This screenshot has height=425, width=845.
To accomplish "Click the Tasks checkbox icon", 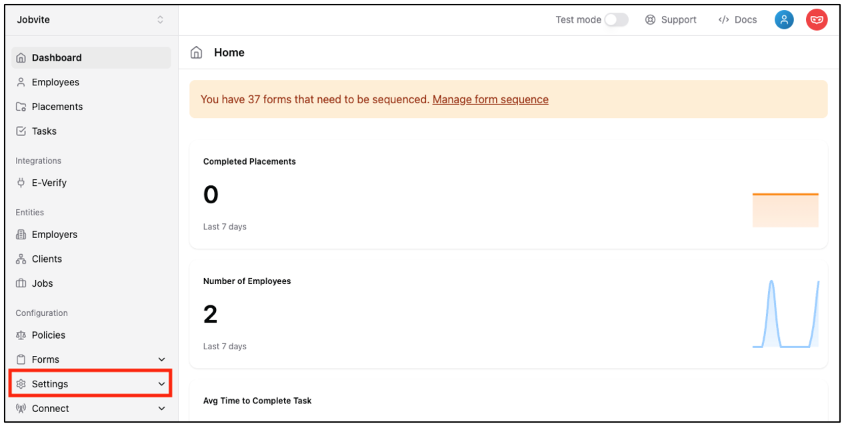I will (x=21, y=131).
